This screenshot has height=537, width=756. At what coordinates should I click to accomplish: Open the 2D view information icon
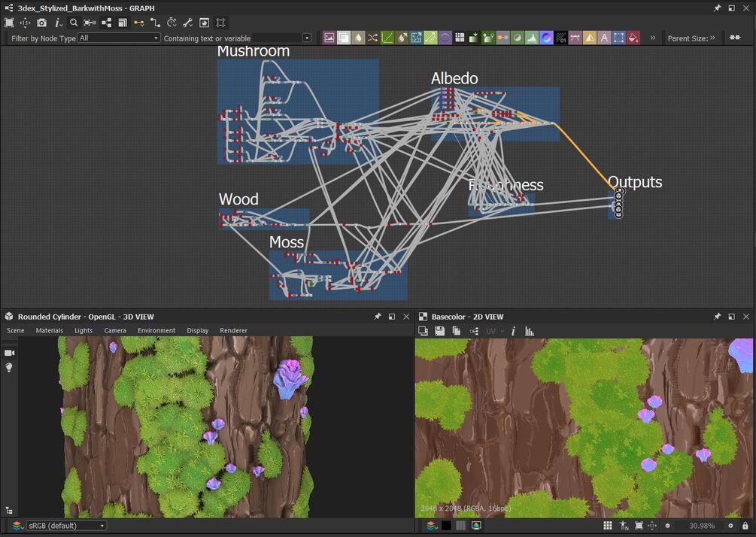click(x=514, y=331)
